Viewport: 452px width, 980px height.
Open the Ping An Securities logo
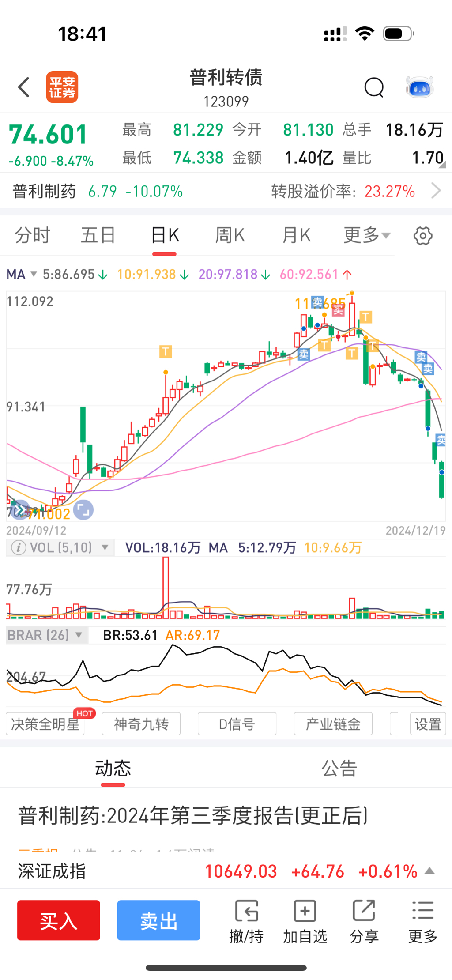[x=62, y=87]
